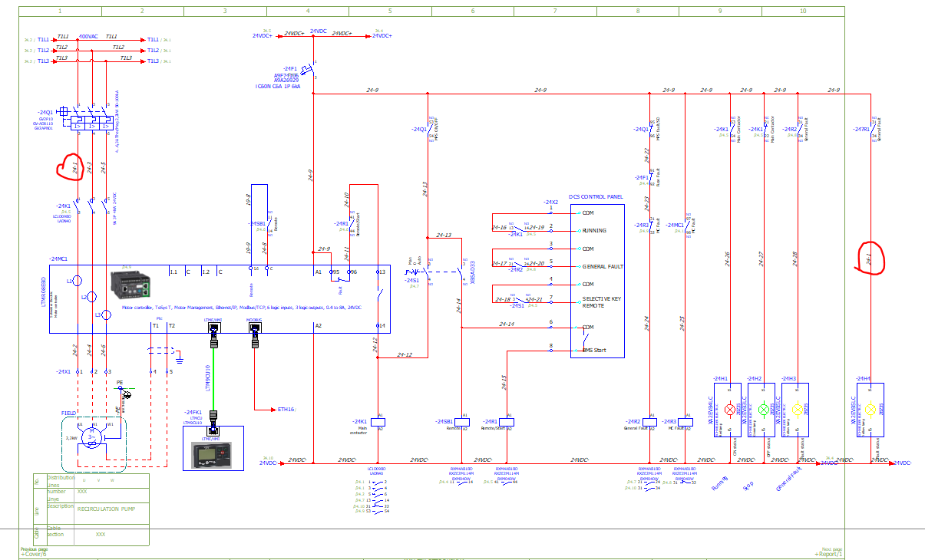Select the L3 current sensor circle
Viewport: 925px width, 560px height.
[x=106, y=315]
